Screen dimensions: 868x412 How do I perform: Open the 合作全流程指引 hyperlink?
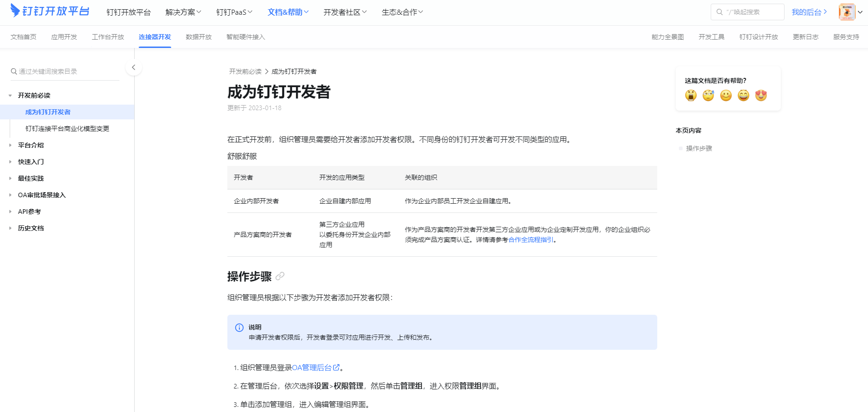pos(531,240)
